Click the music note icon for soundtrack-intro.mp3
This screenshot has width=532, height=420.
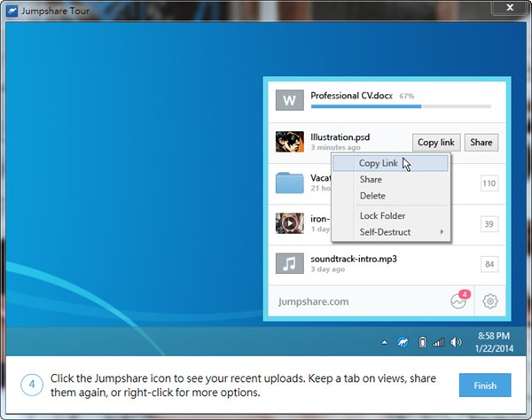(290, 263)
